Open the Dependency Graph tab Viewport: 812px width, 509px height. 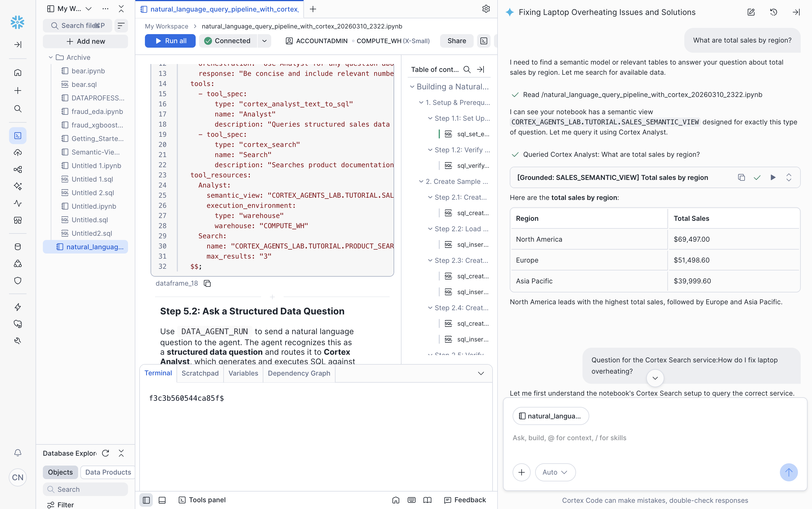point(299,373)
